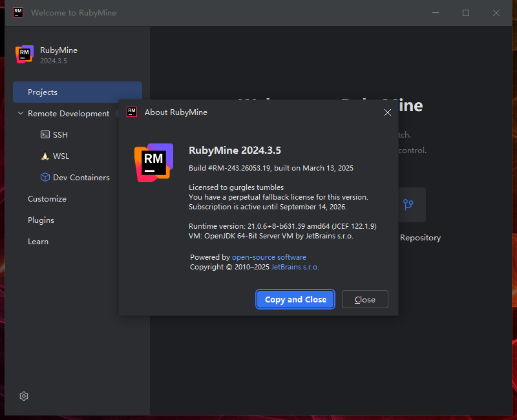Open SSH remote development option
The height and width of the screenshot is (420, 517).
60,134
